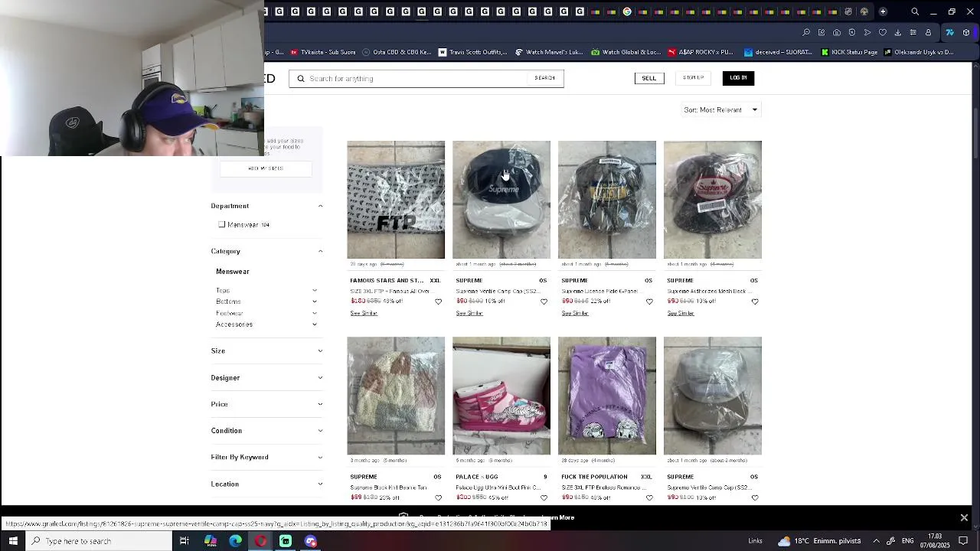
Task: Select the Menswear category label
Action: (233, 272)
